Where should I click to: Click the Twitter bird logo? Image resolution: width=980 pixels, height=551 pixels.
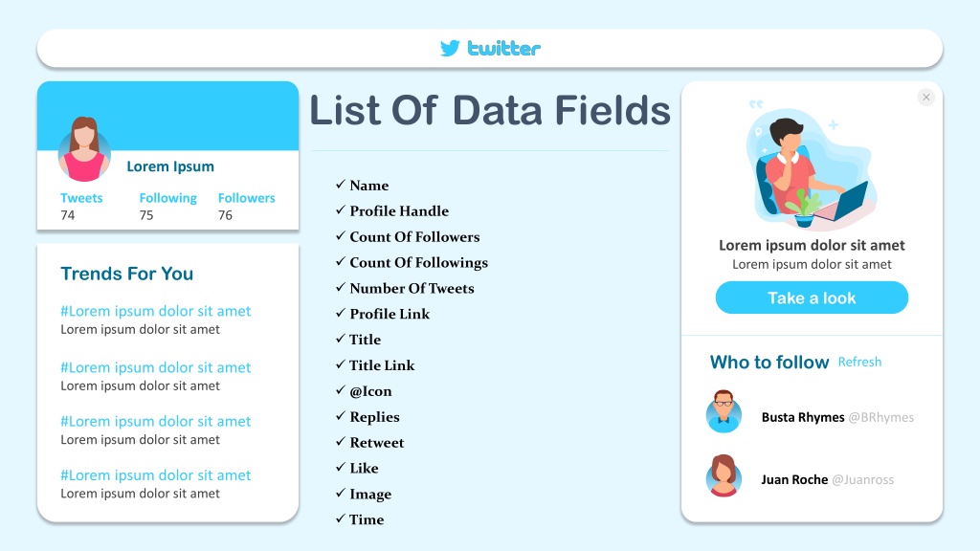point(450,48)
